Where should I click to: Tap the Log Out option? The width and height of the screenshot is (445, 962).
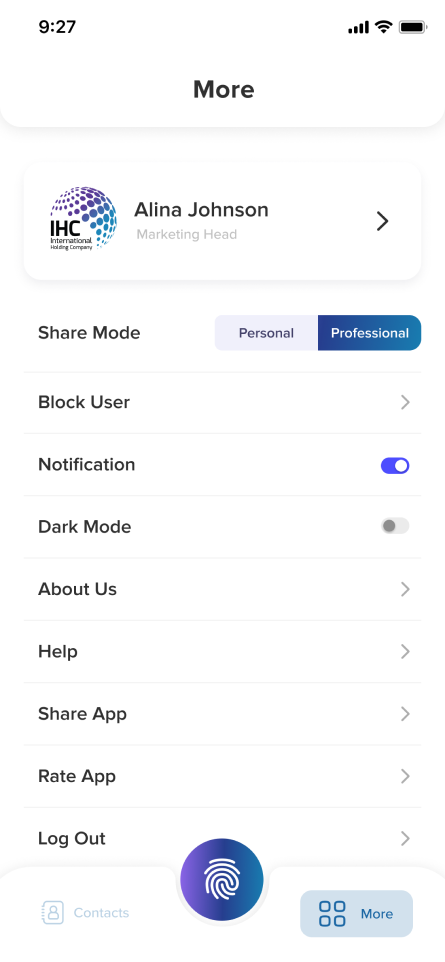click(x=223, y=838)
